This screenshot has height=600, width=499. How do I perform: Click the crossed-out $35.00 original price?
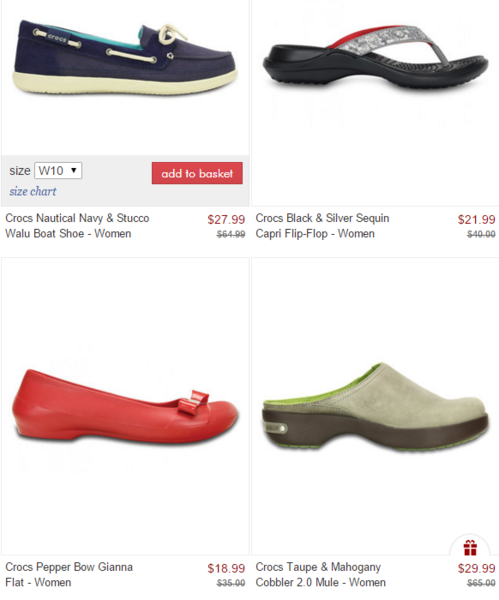point(231,583)
